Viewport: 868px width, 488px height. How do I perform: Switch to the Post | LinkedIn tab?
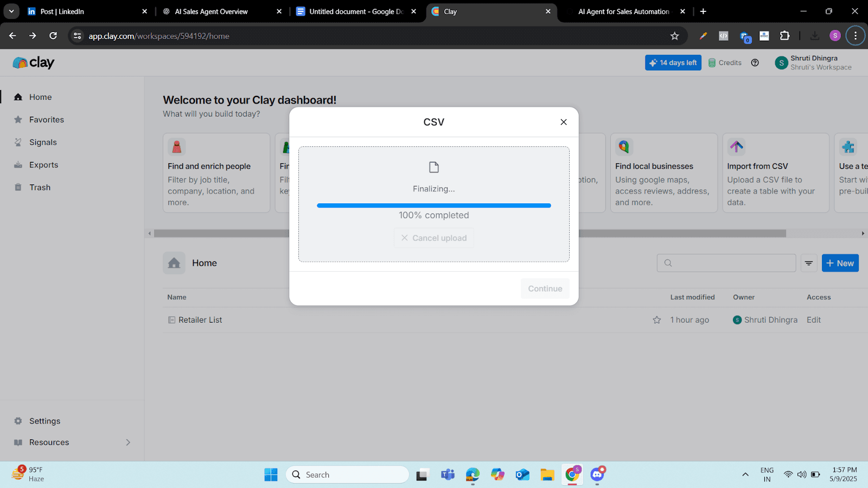[x=87, y=11]
